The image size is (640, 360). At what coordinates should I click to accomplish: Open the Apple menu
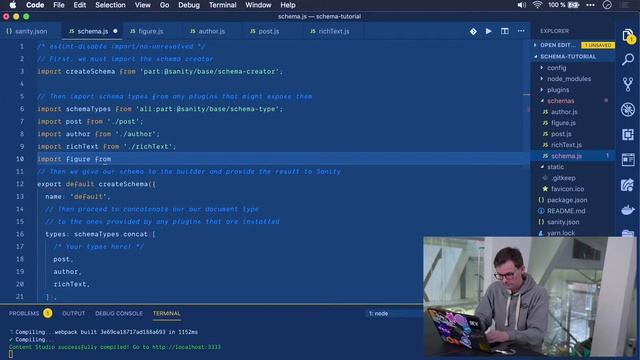13,5
